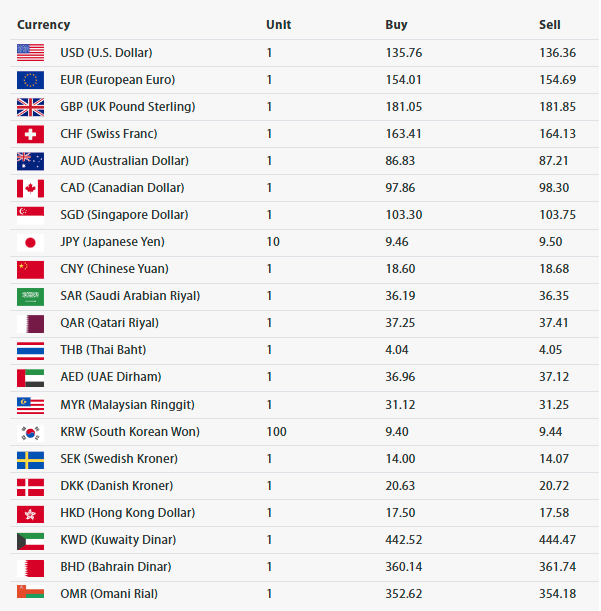The image size is (601, 611).
Task: Click the Buy column header
Action: 396,25
